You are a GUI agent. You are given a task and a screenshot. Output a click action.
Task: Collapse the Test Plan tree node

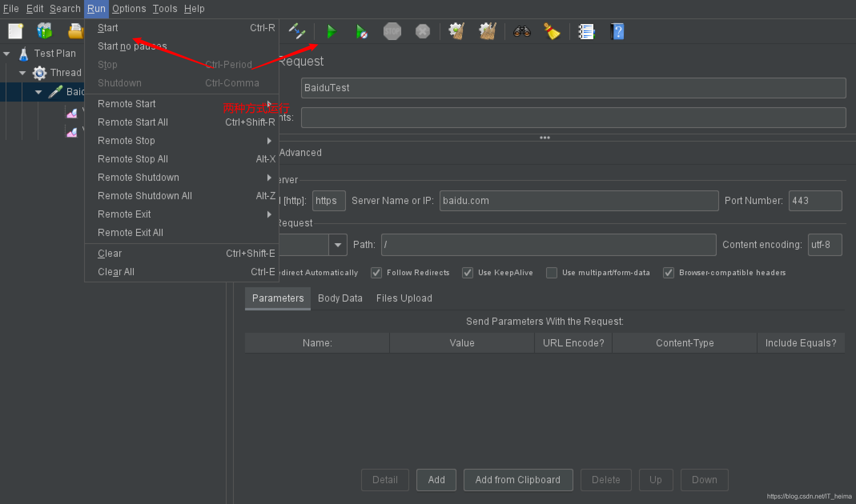pyautogui.click(x=7, y=54)
